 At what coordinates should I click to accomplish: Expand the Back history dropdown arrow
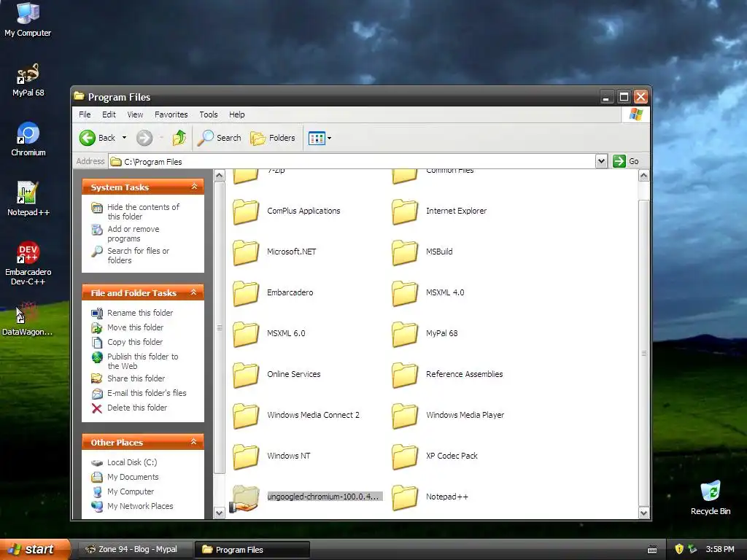click(124, 138)
